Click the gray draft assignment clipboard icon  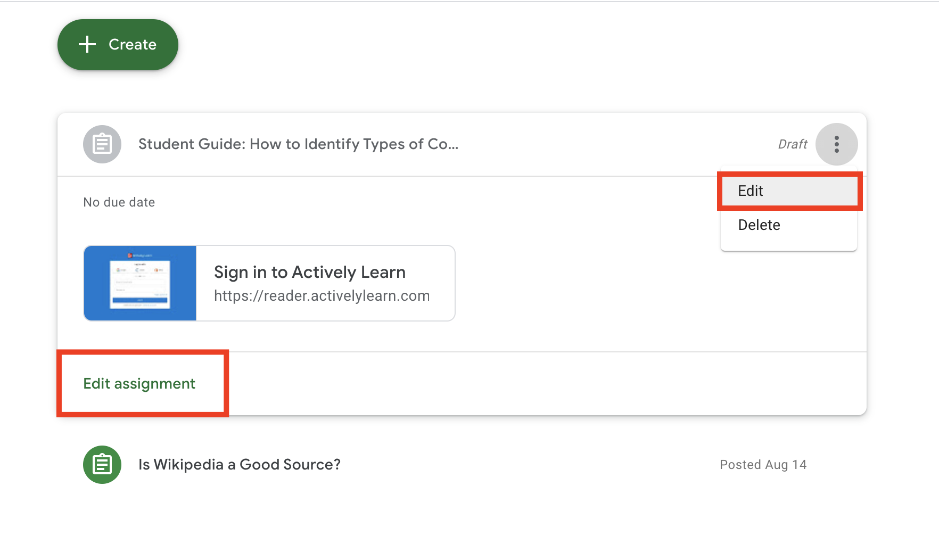click(x=102, y=144)
